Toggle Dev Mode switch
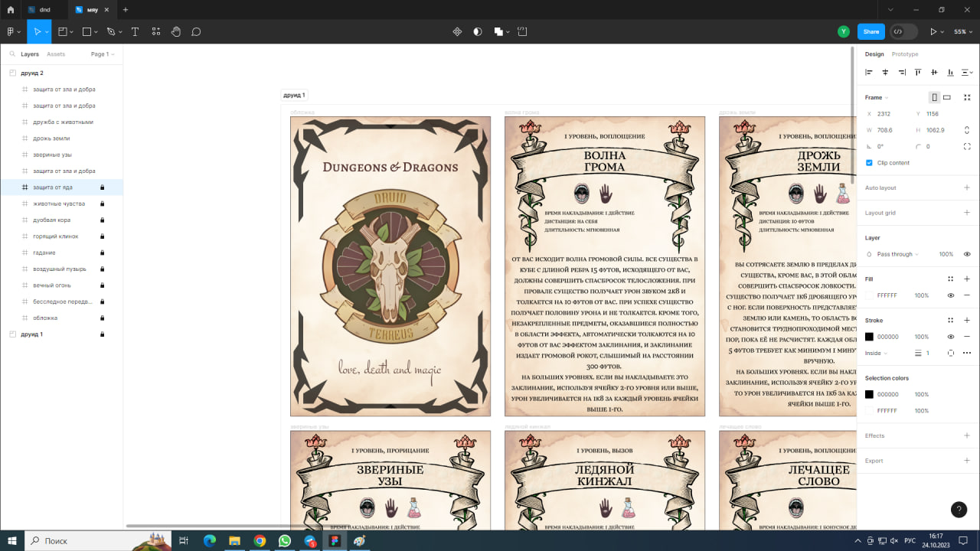 903,31
